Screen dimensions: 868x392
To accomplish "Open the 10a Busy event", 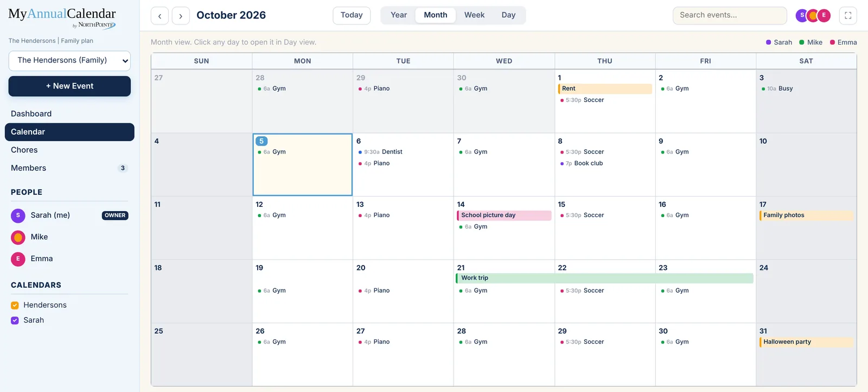I will coord(777,88).
